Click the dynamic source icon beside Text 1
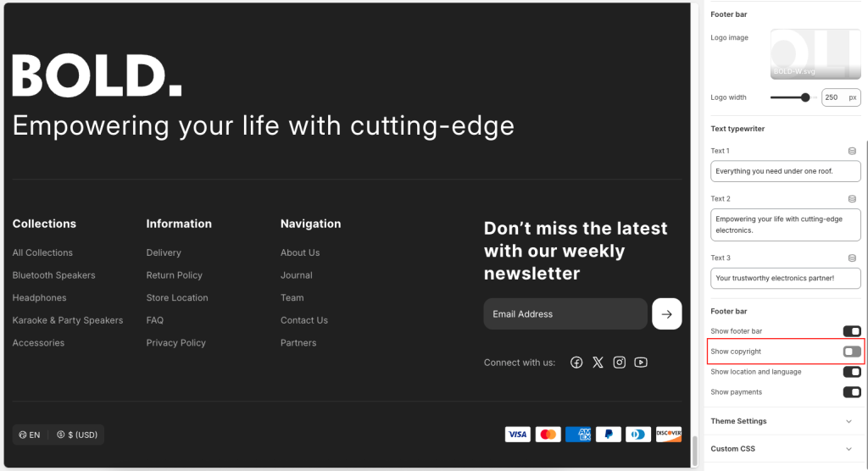This screenshot has height=471, width=868. tap(852, 151)
